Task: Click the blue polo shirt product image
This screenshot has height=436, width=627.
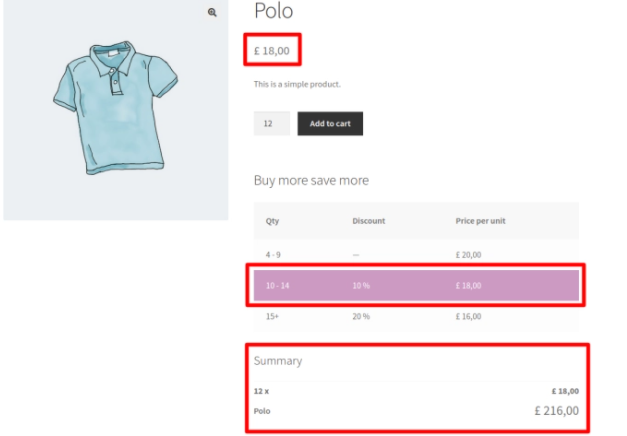Action: [x=116, y=108]
